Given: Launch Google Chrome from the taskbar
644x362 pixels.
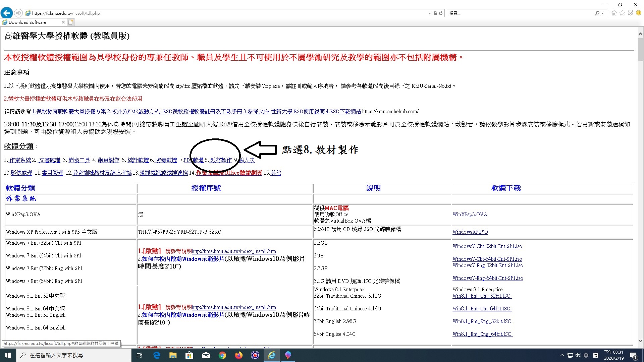Looking at the screenshot, I should point(222,355).
